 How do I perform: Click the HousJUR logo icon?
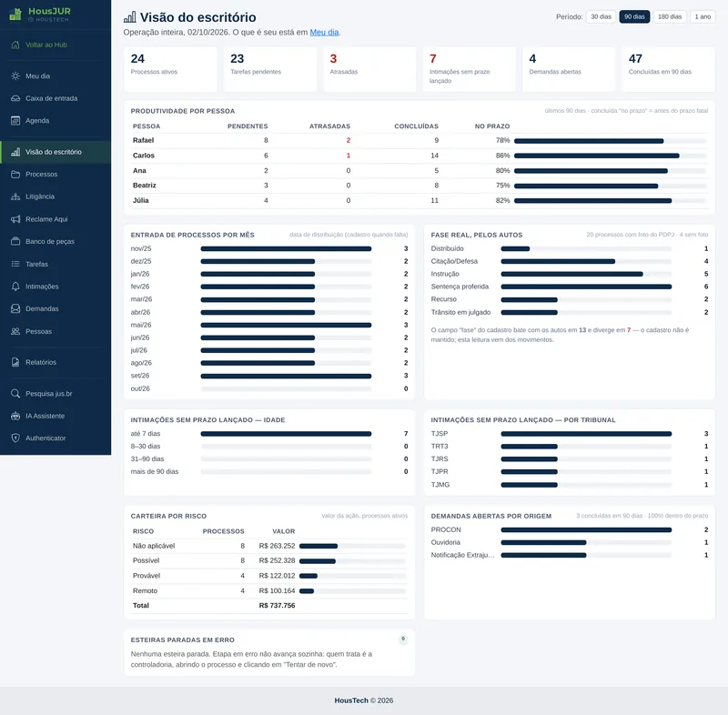(x=15, y=14)
